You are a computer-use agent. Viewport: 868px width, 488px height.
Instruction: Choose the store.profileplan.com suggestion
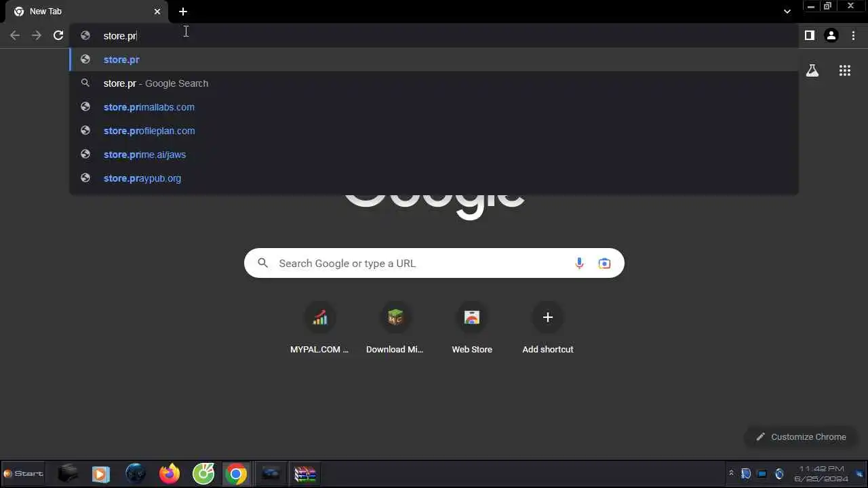click(434, 131)
